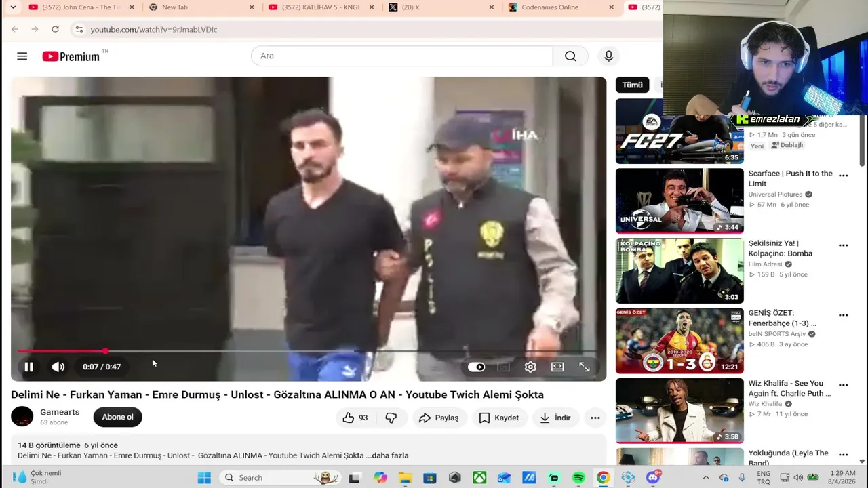
Task: Download video with İndir button
Action: (x=555, y=418)
